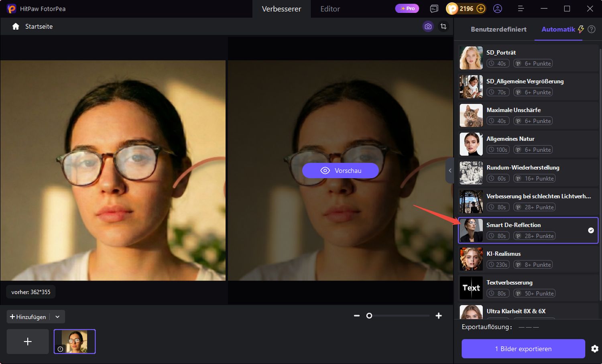Click the HitPaw FotorPea logo icon
The height and width of the screenshot is (364, 602).
tap(11, 8)
